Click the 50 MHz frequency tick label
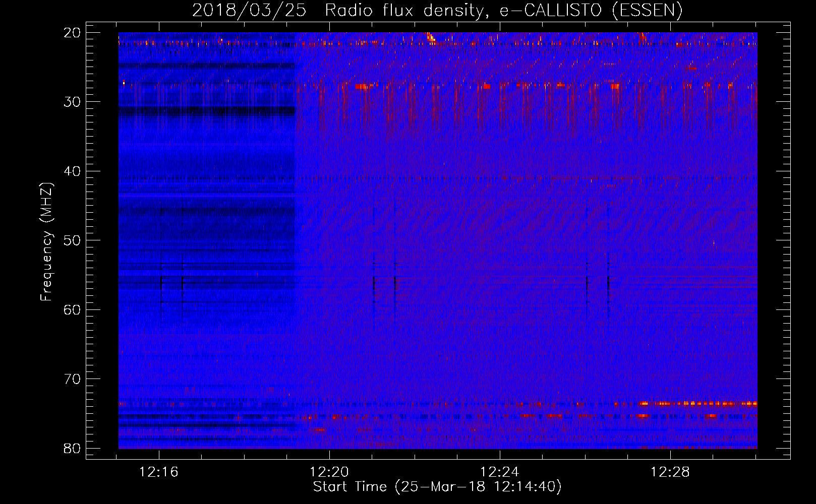 [73, 240]
